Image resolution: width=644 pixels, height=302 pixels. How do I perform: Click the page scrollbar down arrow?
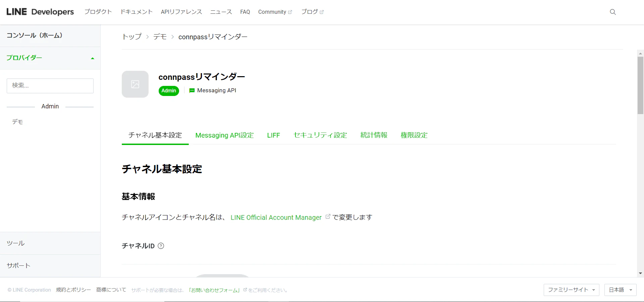[640, 273]
